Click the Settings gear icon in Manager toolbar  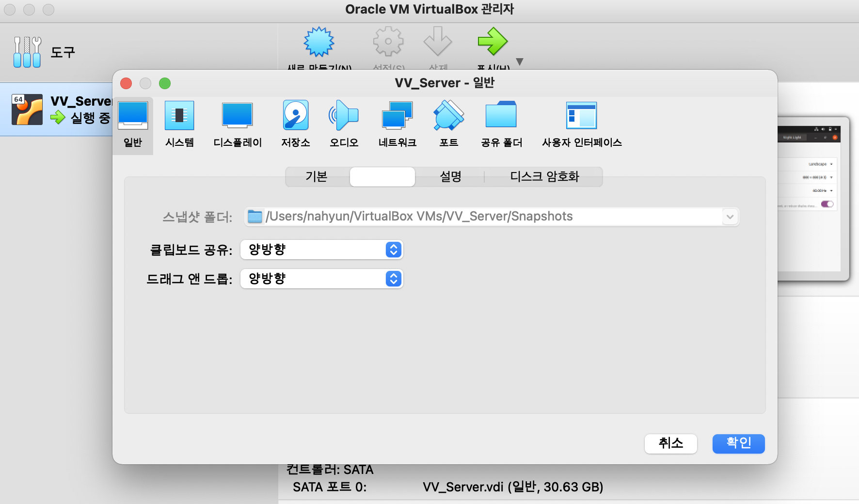coord(388,42)
